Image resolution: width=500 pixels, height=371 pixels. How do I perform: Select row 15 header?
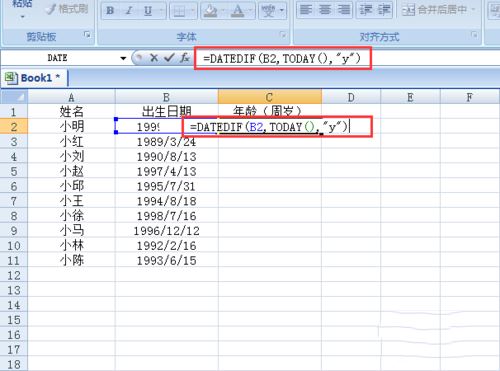coord(14,320)
